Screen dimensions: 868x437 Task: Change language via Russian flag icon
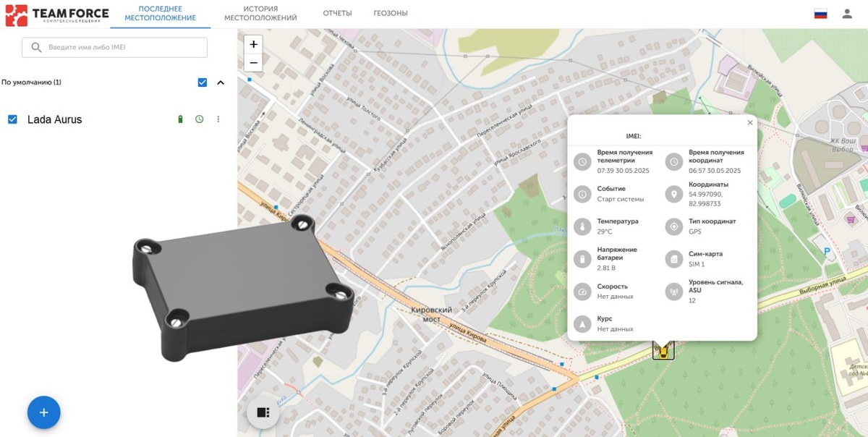tap(820, 14)
